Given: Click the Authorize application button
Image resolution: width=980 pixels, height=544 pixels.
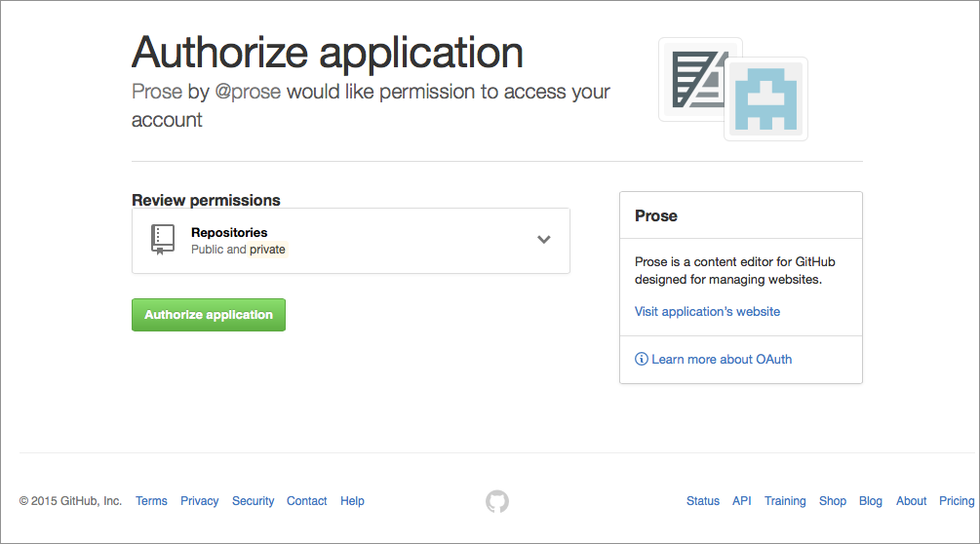Looking at the screenshot, I should [x=209, y=315].
